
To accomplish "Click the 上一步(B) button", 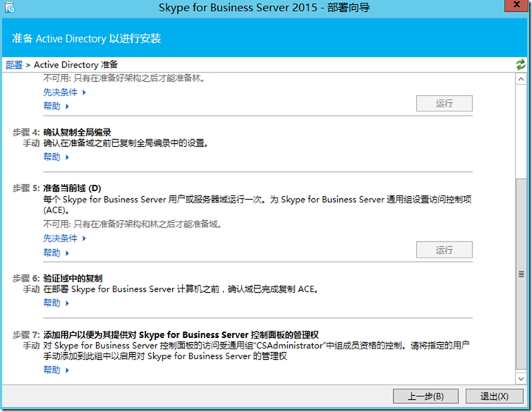I will (425, 396).
